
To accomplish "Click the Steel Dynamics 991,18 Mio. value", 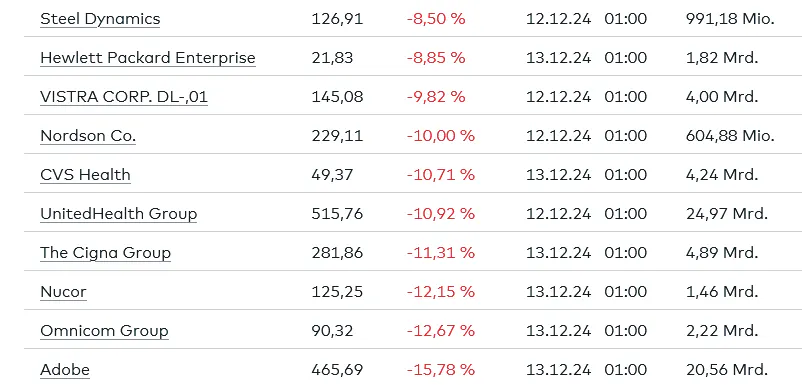I will [730, 19].
